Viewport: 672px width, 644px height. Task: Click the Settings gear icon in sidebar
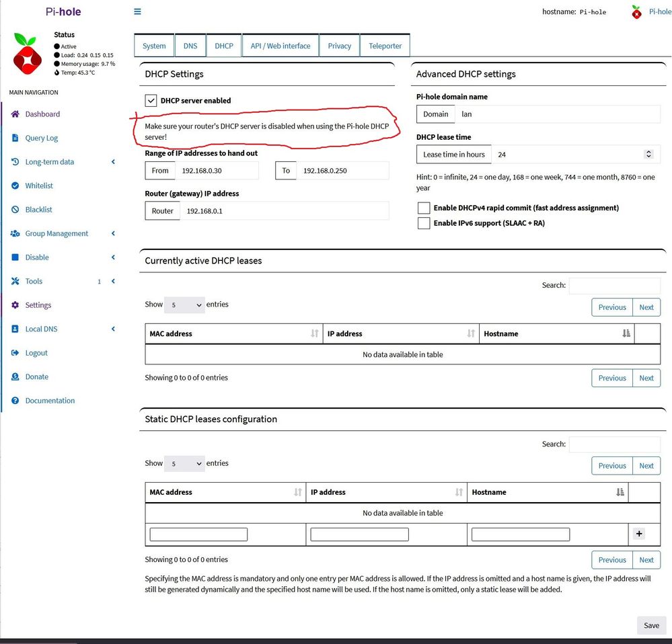coord(15,305)
